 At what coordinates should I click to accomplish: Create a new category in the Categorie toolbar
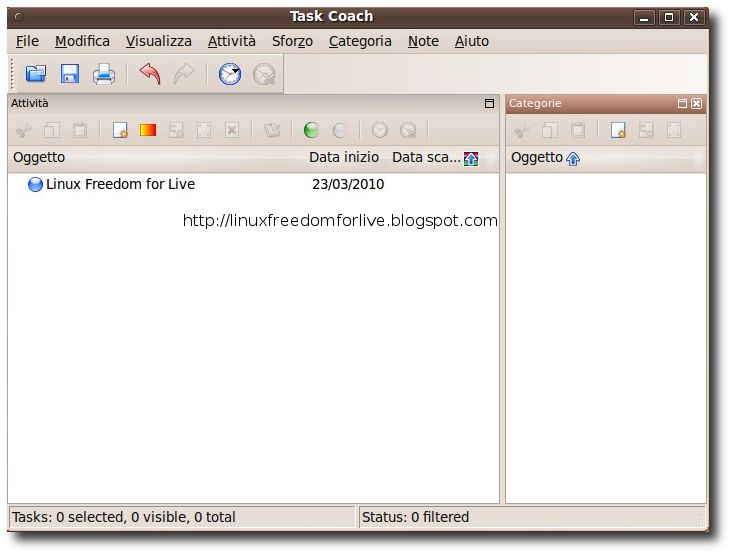(x=618, y=130)
